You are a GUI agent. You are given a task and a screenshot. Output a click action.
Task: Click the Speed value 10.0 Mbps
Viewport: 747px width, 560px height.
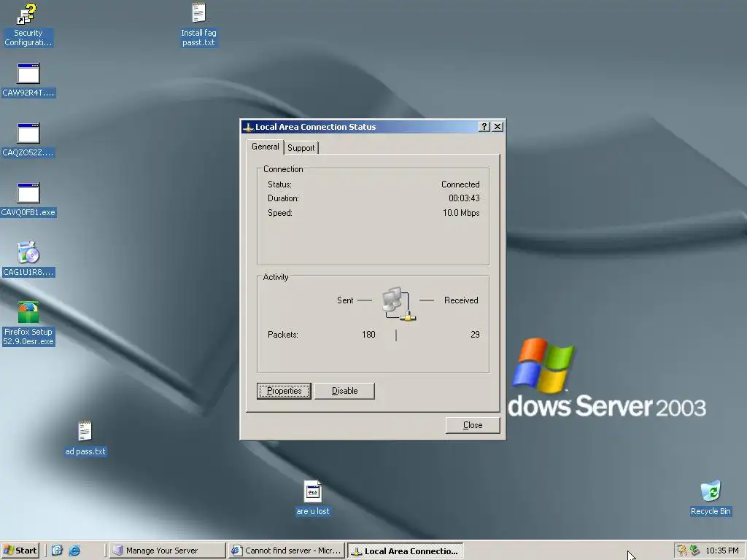[x=461, y=213]
